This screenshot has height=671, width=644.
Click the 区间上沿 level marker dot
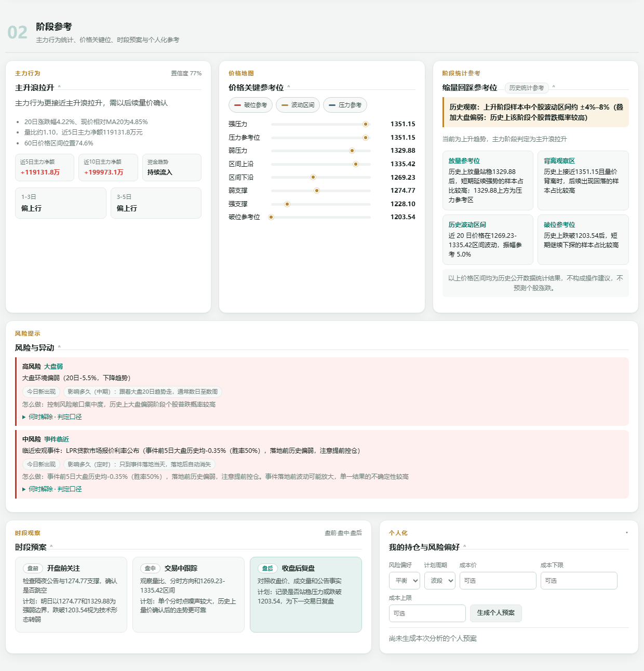356,164
